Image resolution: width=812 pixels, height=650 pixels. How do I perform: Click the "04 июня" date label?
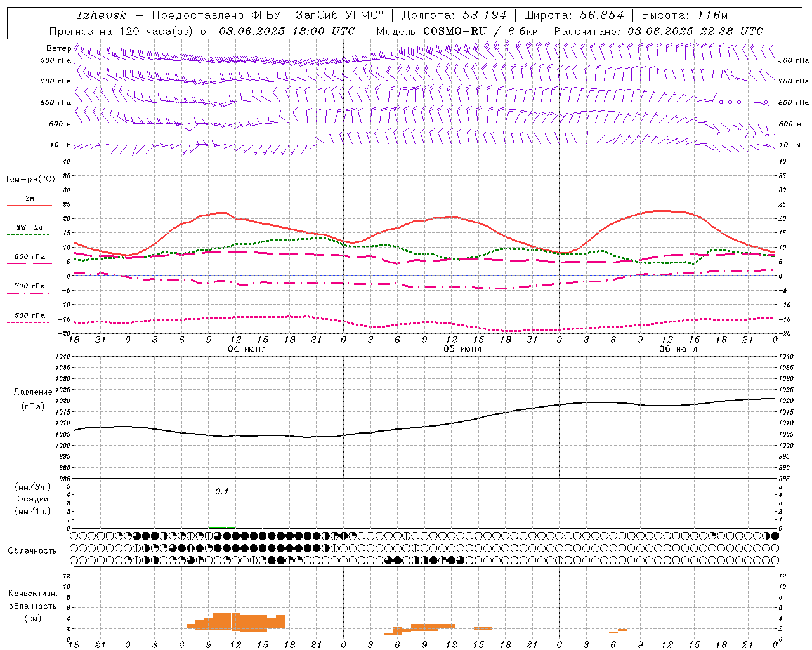pyautogui.click(x=247, y=349)
